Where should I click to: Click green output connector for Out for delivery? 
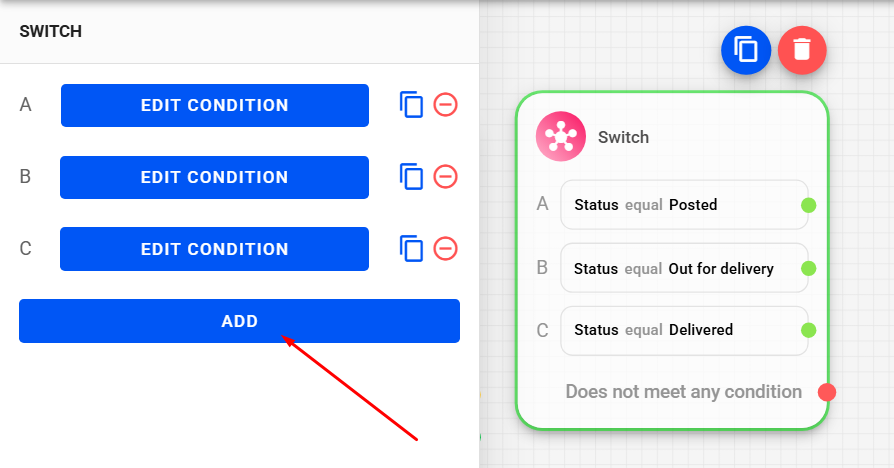coord(809,268)
